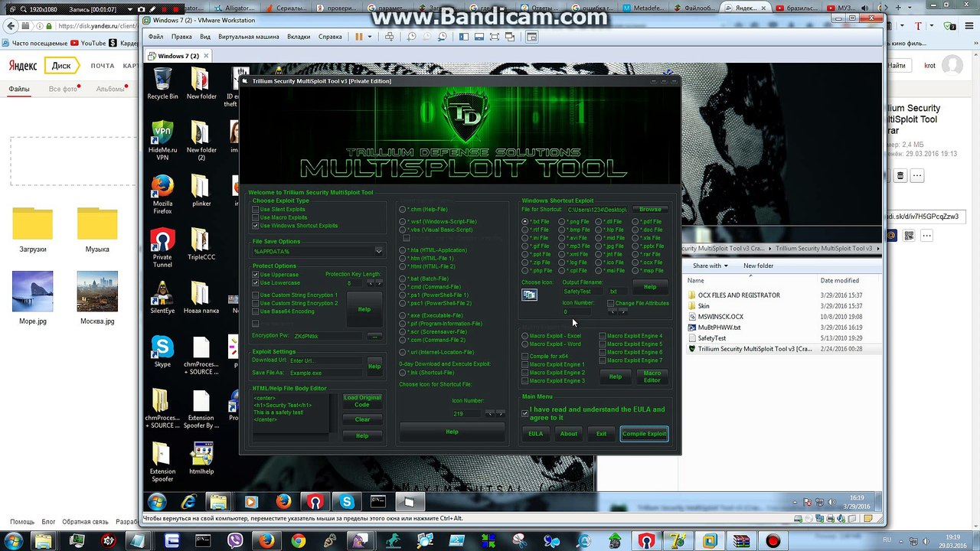
Task: Open VMware Вид menu
Action: [x=205, y=37]
